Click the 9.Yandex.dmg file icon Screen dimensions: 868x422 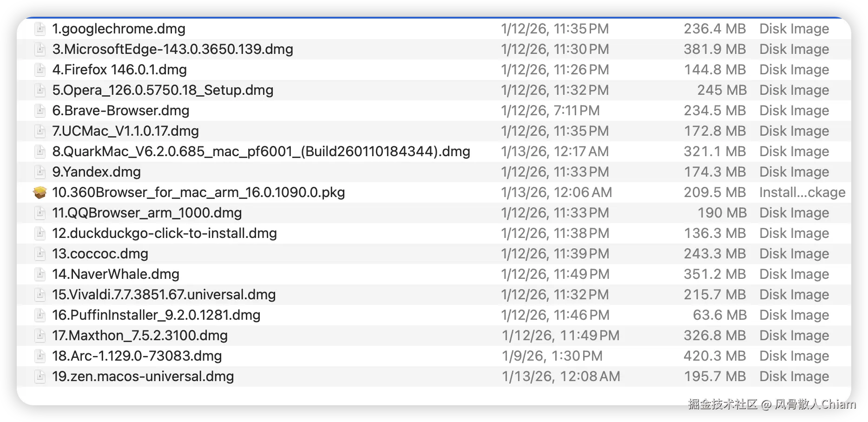pos(40,172)
